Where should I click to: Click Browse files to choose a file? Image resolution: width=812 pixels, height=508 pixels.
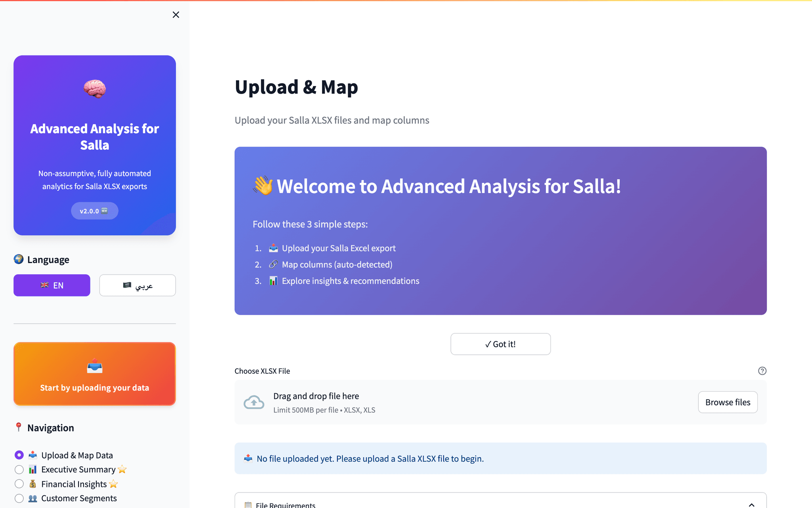[x=728, y=402]
